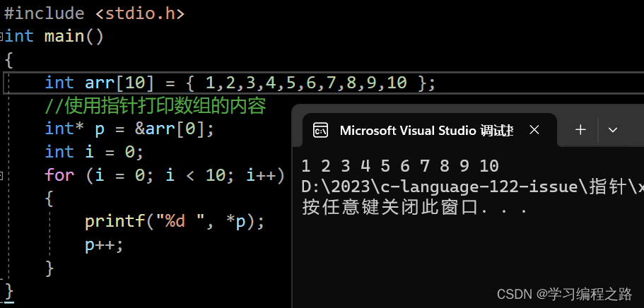The image size is (644, 308).
Task: Click the green Chinese comment line
Action: 156,106
